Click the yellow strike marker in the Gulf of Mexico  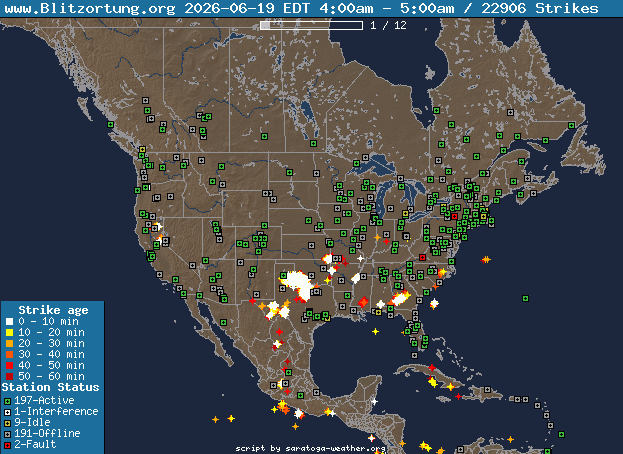coord(375,331)
